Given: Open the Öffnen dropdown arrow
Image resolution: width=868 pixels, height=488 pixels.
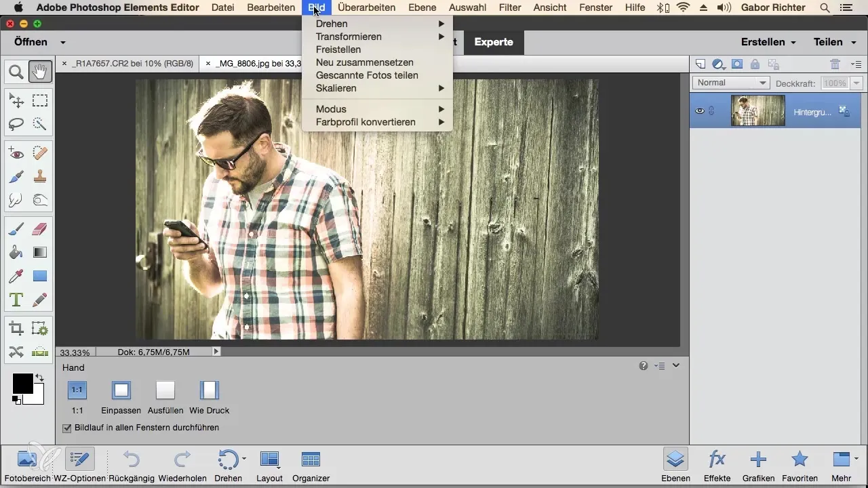Looking at the screenshot, I should click(62, 42).
